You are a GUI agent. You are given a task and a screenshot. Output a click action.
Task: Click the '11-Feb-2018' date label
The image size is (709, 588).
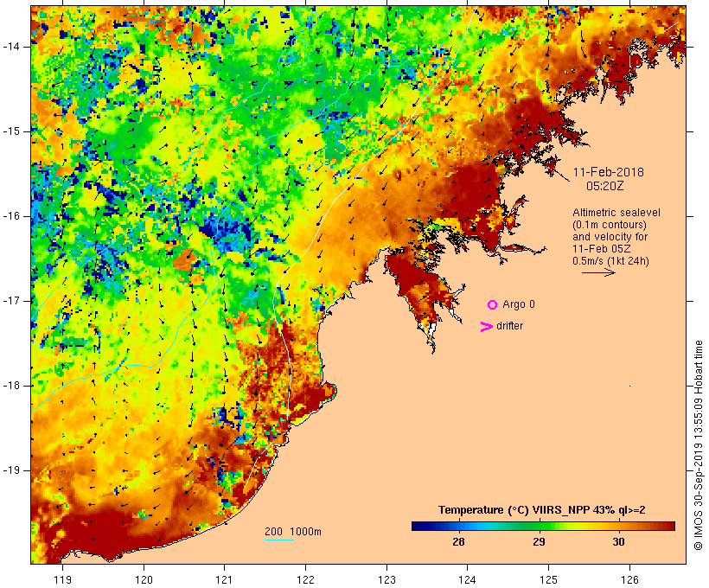pos(608,172)
